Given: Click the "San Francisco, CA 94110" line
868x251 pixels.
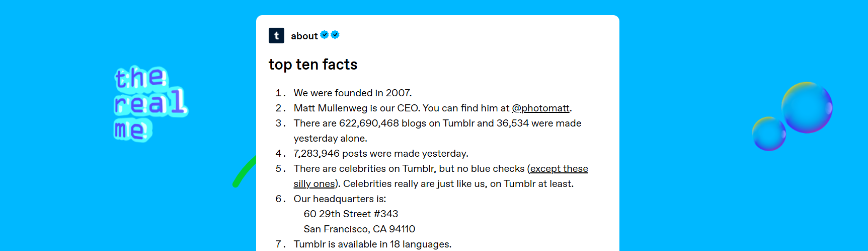Looking at the screenshot, I should 359,229.
